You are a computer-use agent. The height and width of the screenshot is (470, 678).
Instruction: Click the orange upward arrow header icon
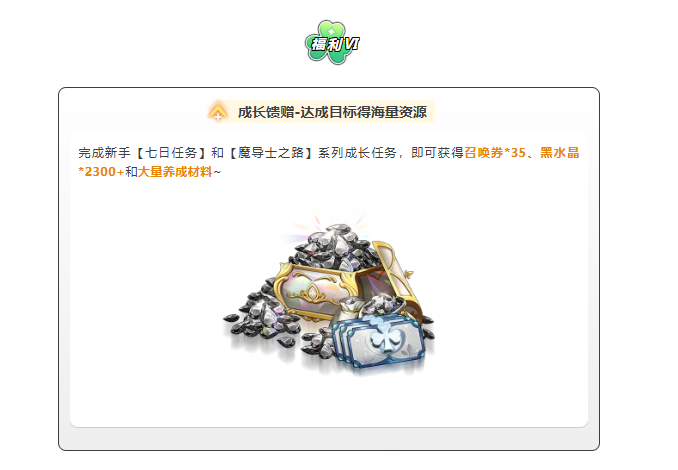click(x=217, y=112)
